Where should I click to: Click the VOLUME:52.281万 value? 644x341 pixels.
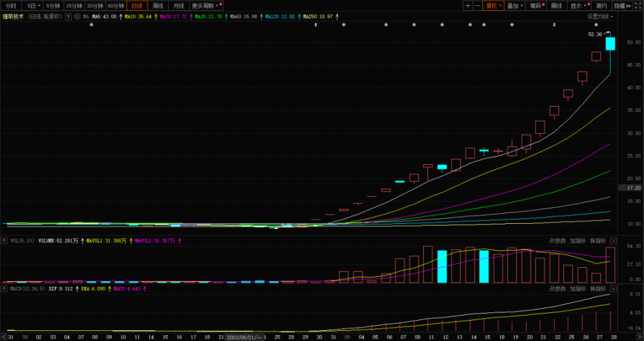pyautogui.click(x=58, y=241)
